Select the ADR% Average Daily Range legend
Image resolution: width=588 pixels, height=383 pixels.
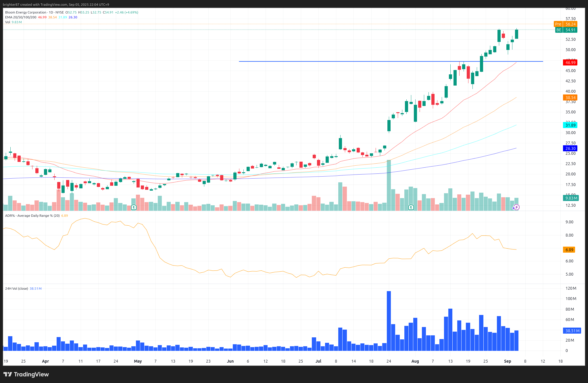tap(32, 216)
